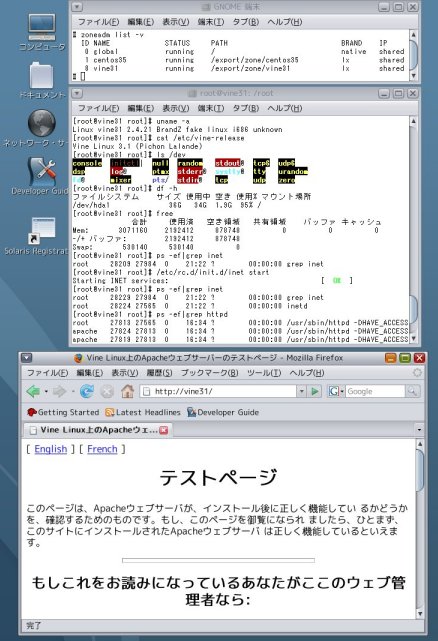Select the Vine Linux上のApache tab
Screen dimensions: 438x641
point(97,430)
